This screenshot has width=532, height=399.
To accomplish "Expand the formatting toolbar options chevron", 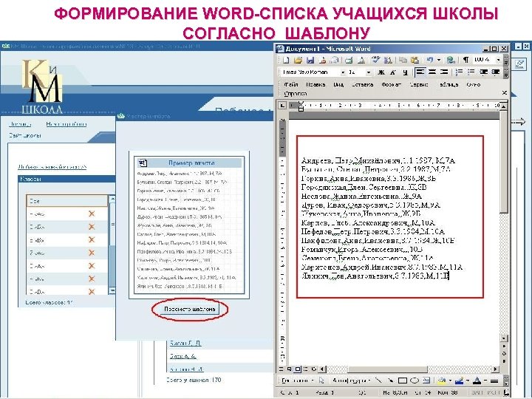I will click(x=506, y=72).
